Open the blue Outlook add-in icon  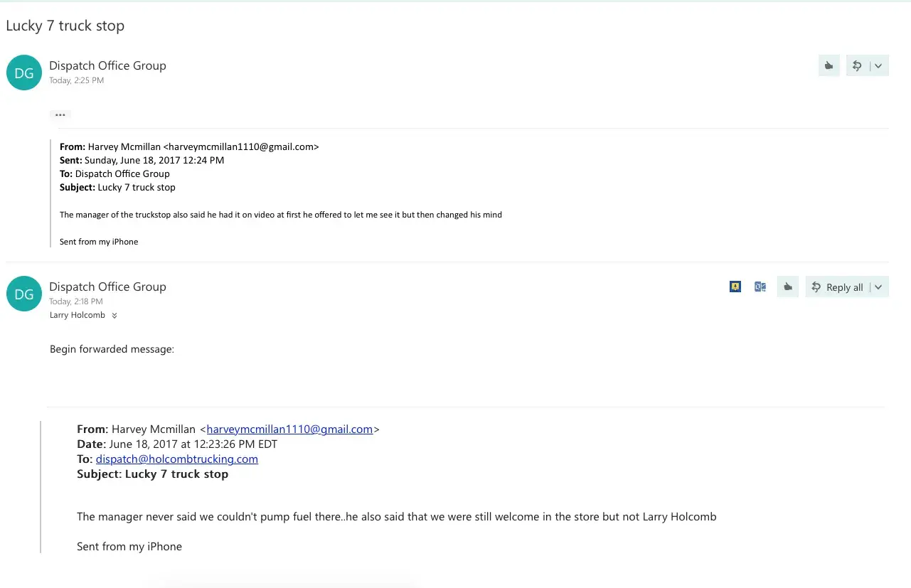(760, 287)
